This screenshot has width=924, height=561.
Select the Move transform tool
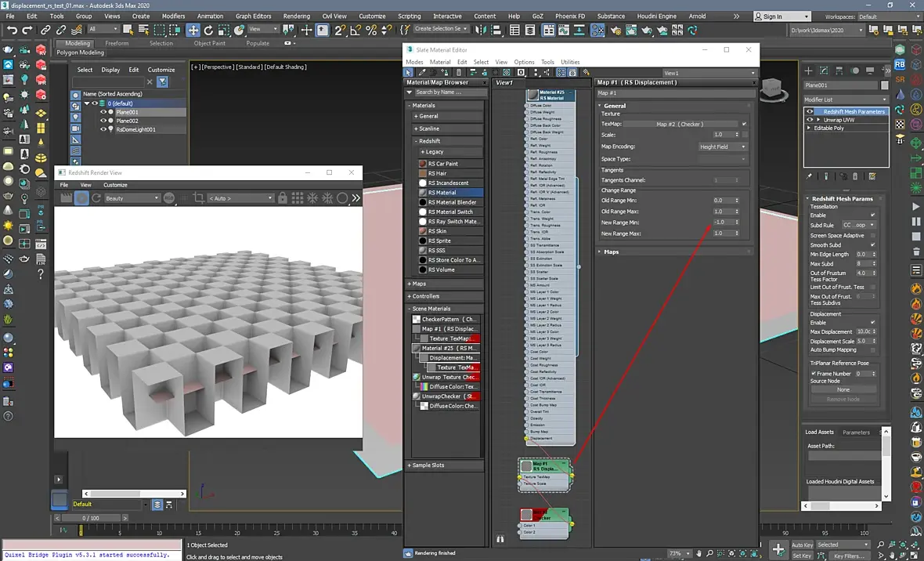coord(193,30)
